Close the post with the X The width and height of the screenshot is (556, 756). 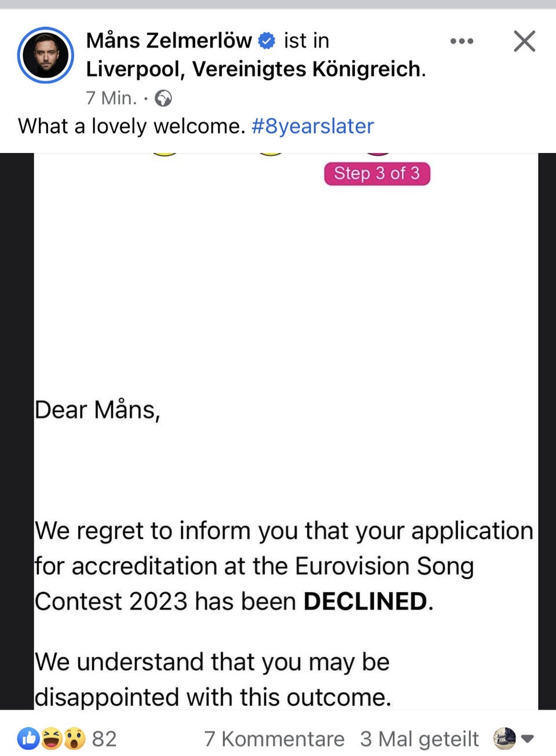(x=524, y=41)
